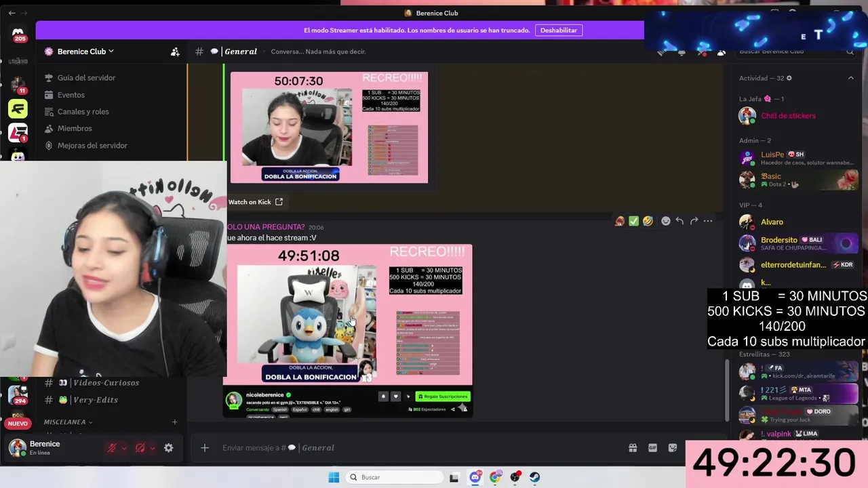Open the sticker picker
This screenshot has width=868, height=488.
[672, 448]
